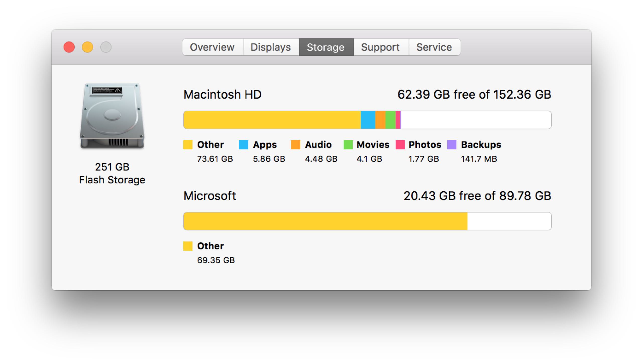Click the yellow Other legend swatch under Macintosh HD
This screenshot has height=364, width=643.
(188, 145)
